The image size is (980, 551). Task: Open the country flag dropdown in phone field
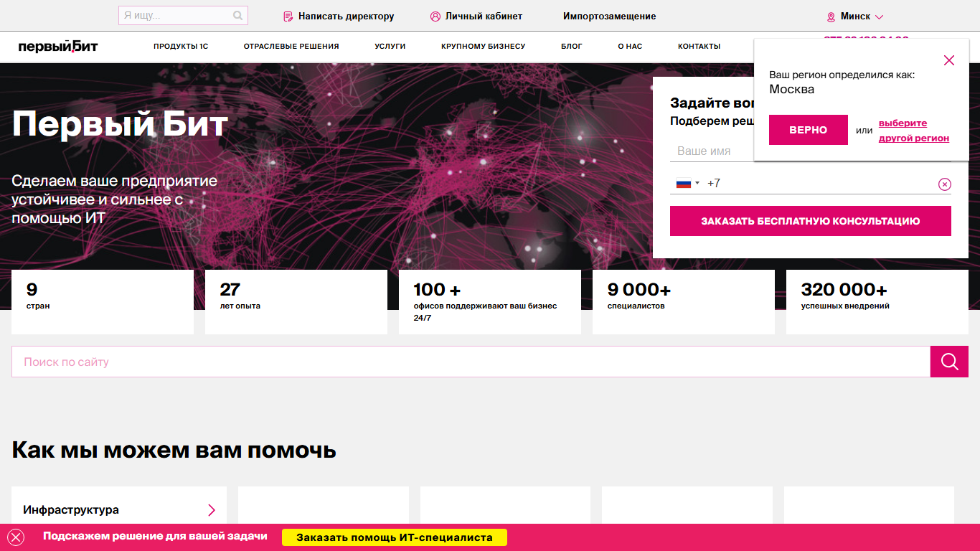(687, 184)
